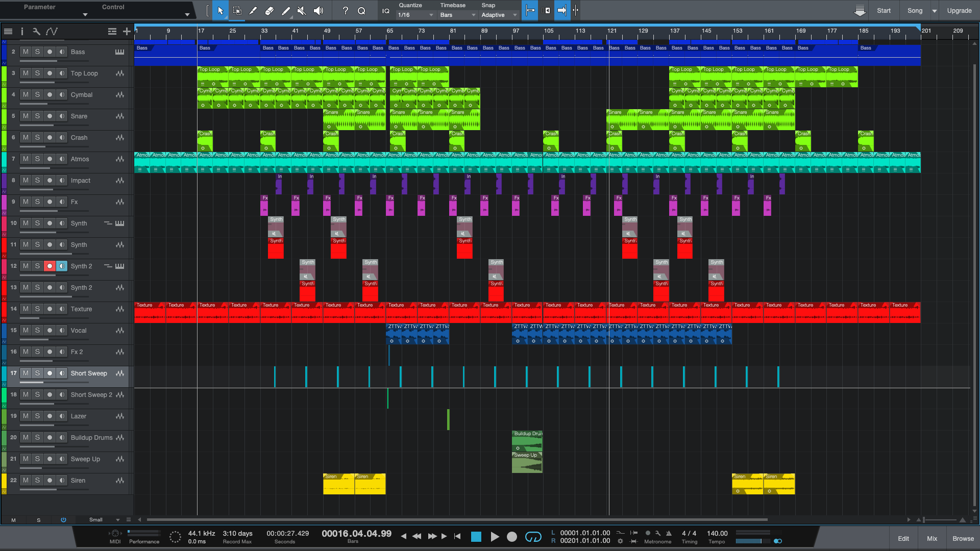Image resolution: width=980 pixels, height=551 pixels.
Task: Click the tempo 140.00 value
Action: pyautogui.click(x=717, y=534)
